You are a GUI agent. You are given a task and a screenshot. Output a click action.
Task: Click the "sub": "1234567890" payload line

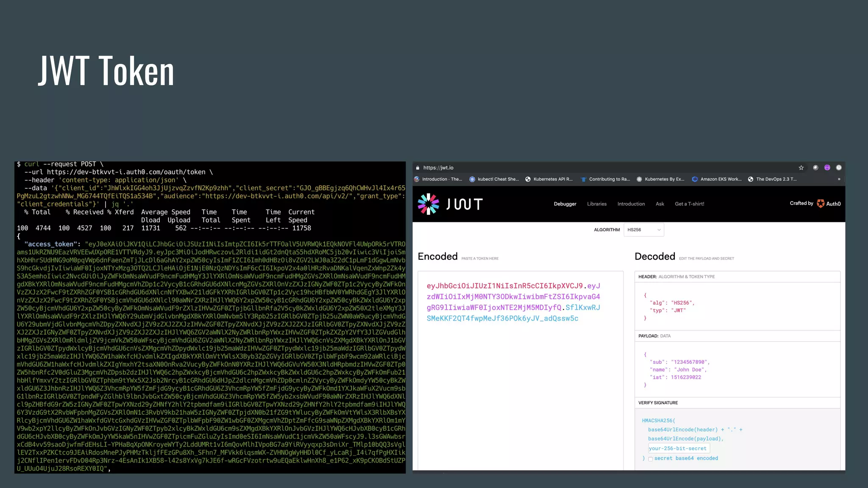[679, 362]
